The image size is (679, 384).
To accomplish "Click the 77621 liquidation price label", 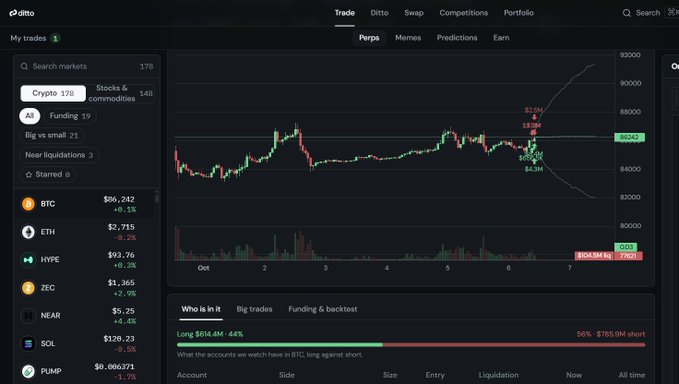I will (x=628, y=256).
